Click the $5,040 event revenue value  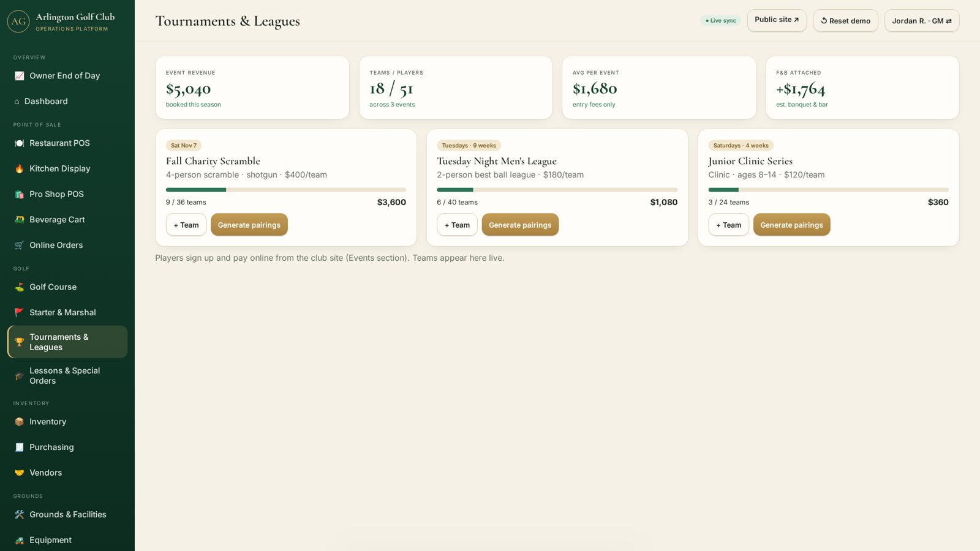pyautogui.click(x=189, y=89)
